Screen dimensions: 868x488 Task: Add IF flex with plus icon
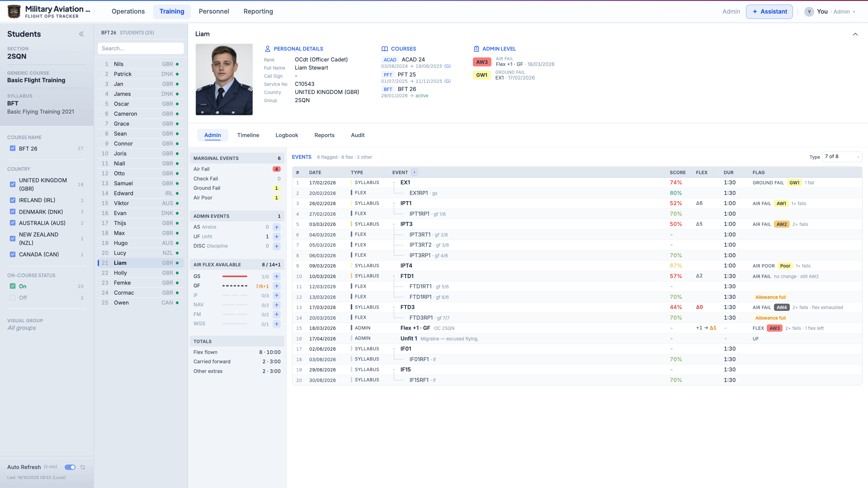tap(276, 295)
